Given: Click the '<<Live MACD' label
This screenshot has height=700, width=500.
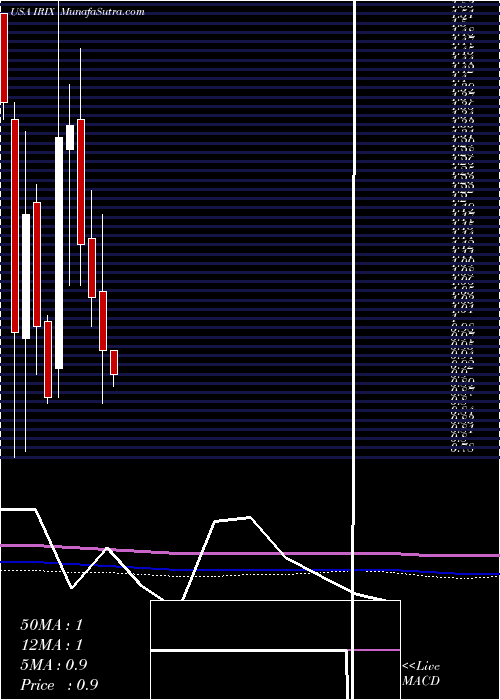Looking at the screenshot, I should click(x=421, y=673).
